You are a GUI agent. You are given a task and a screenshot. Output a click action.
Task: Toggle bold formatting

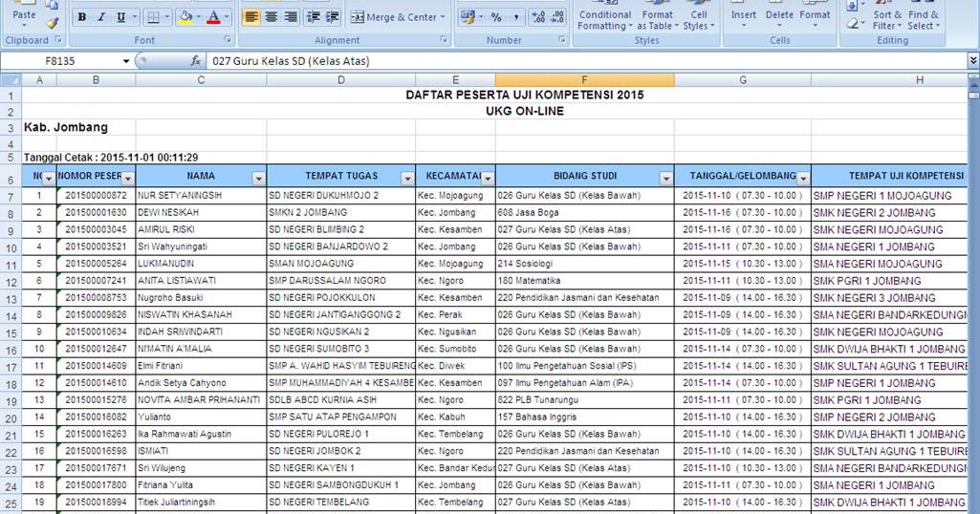coord(82,17)
